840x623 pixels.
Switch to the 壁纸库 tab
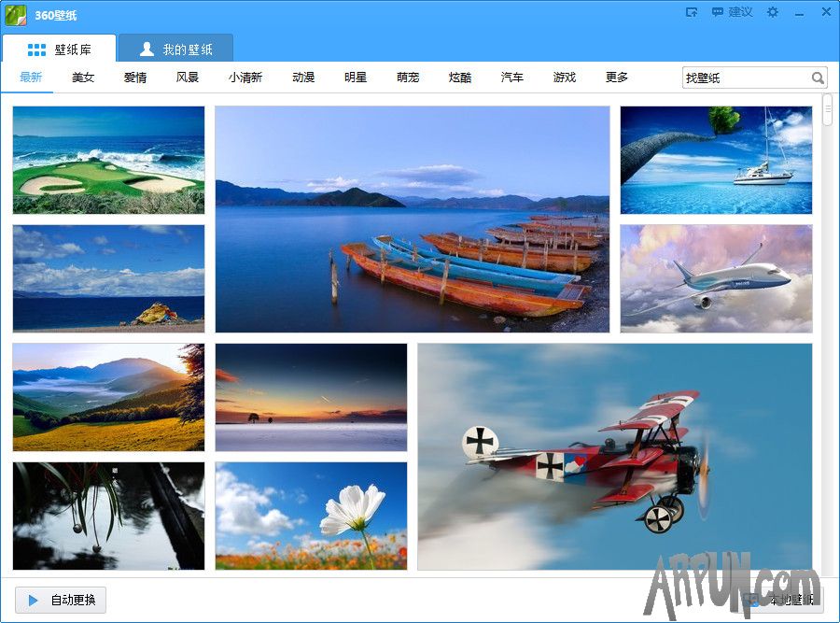tap(59, 50)
